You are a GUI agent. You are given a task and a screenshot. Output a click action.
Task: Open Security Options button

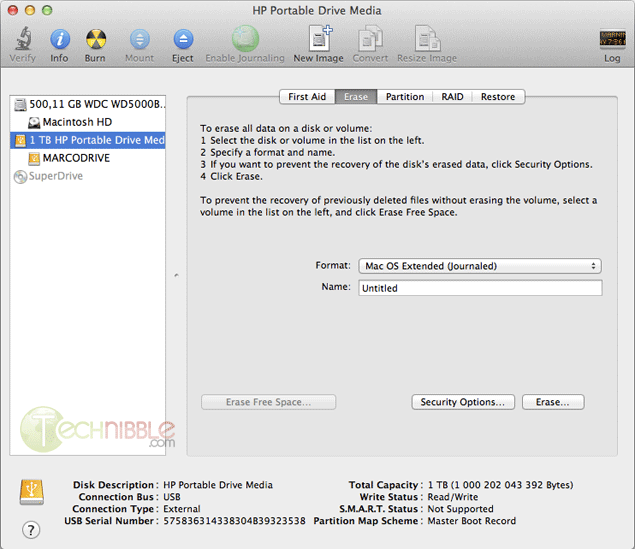pos(463,402)
